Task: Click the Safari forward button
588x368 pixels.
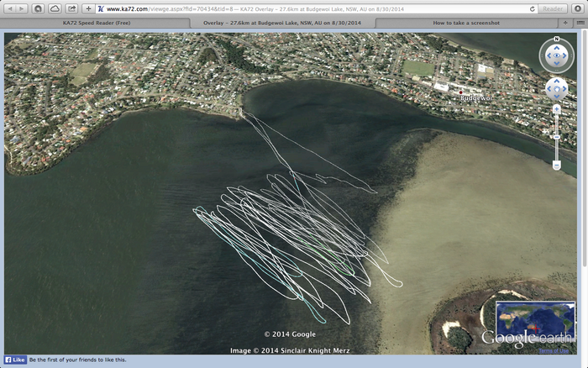Action: (22, 8)
